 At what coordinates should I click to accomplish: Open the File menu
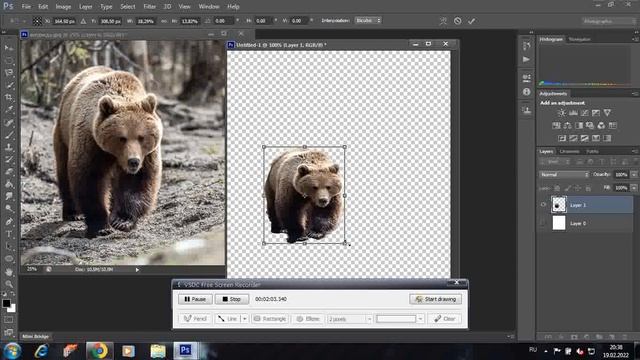coord(26,7)
